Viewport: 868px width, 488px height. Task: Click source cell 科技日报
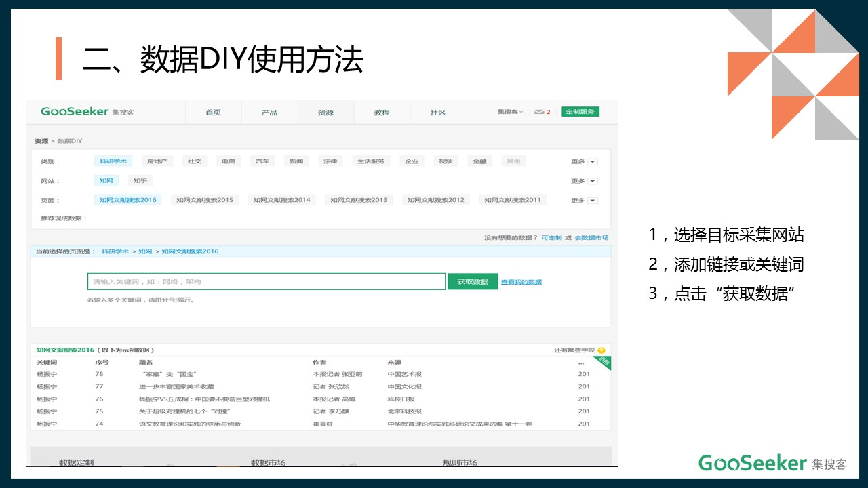coord(401,399)
